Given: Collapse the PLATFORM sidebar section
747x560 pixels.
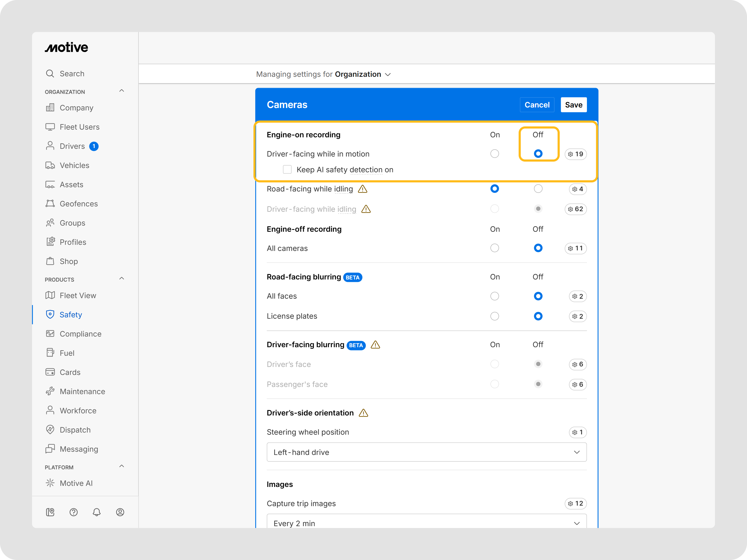Looking at the screenshot, I should [122, 466].
